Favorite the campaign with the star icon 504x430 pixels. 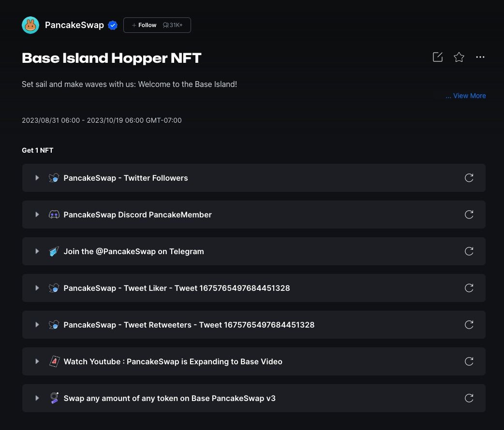(x=459, y=57)
